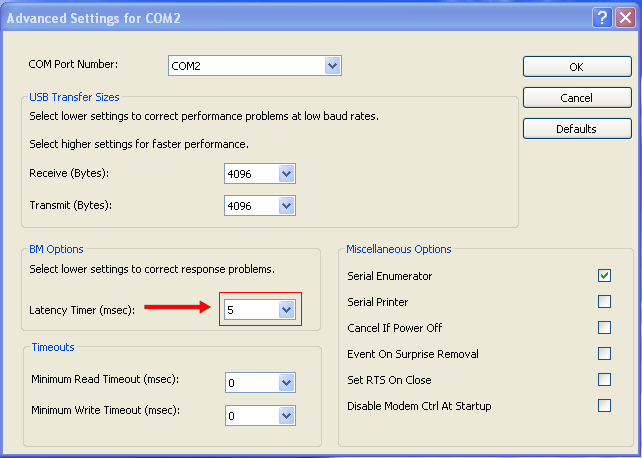Open the COM Port Number dropdown arrow

[x=332, y=66]
